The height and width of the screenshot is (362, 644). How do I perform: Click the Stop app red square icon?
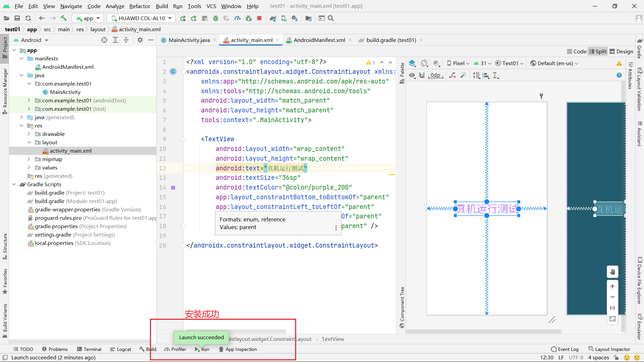tap(259, 18)
